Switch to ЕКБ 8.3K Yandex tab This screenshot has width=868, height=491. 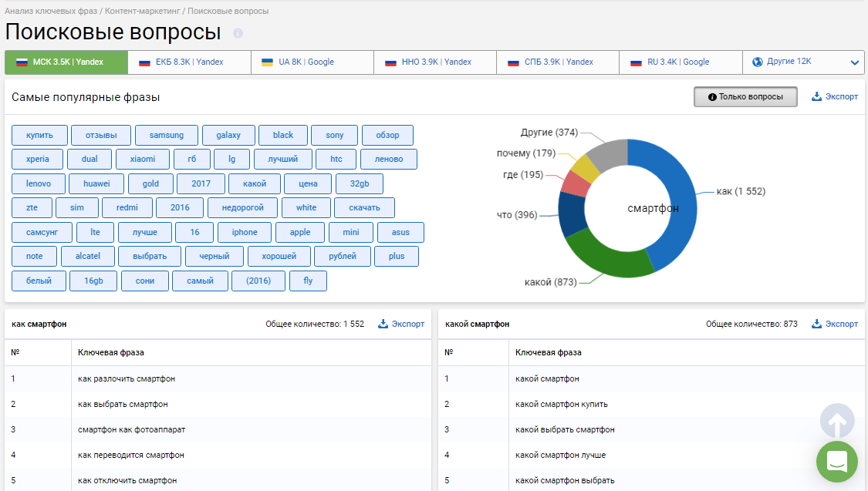tap(189, 62)
